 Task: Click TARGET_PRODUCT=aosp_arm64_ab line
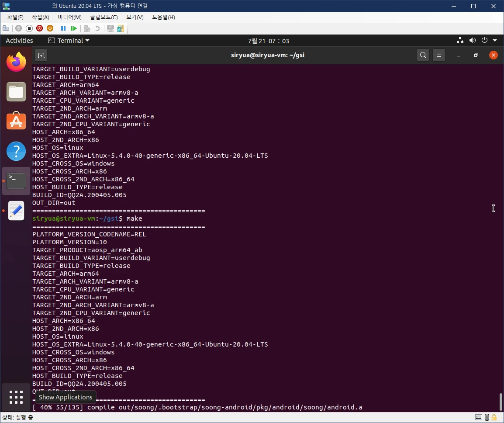87,250
